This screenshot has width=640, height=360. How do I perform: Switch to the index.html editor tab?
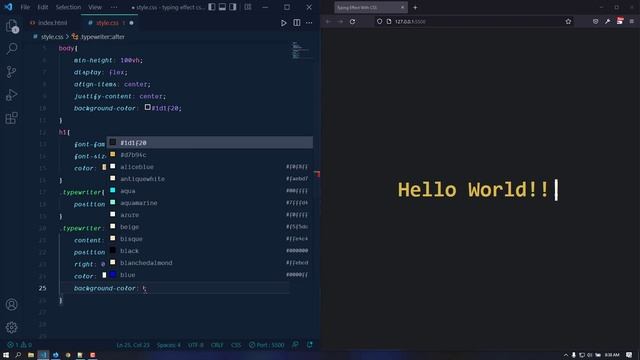[x=52, y=23]
